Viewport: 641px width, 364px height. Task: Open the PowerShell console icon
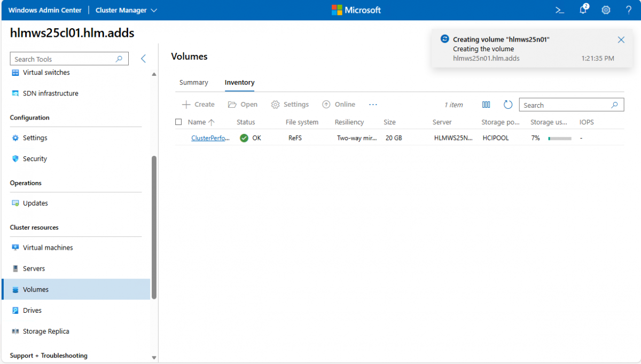point(560,10)
